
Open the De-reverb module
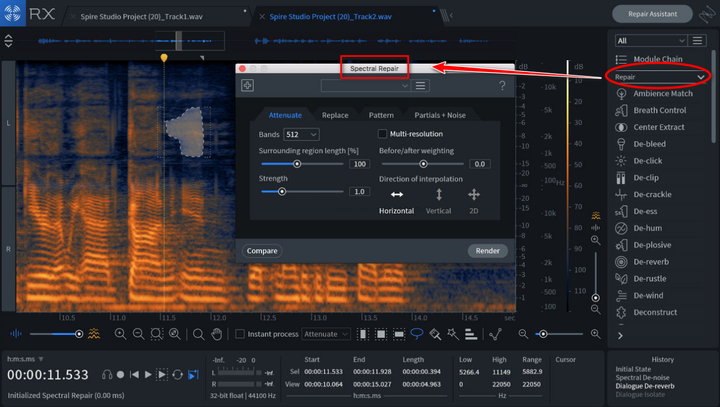coord(651,262)
